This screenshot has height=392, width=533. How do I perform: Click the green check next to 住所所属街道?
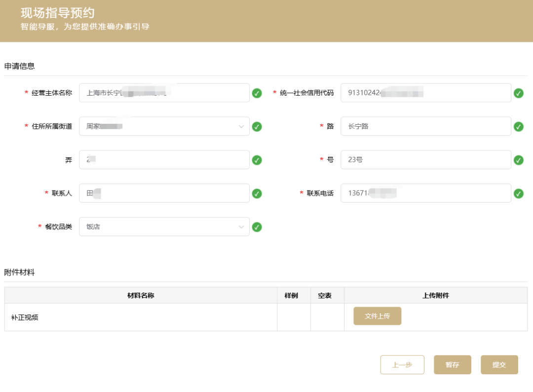[x=257, y=126]
